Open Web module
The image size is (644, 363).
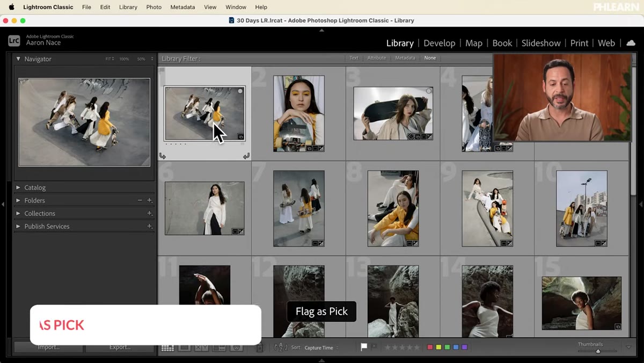click(x=606, y=43)
